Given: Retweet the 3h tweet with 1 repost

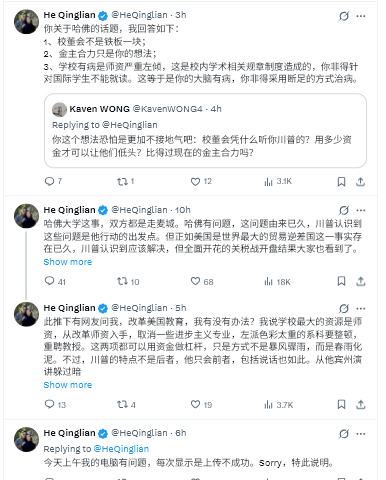Looking at the screenshot, I should click(x=125, y=181).
